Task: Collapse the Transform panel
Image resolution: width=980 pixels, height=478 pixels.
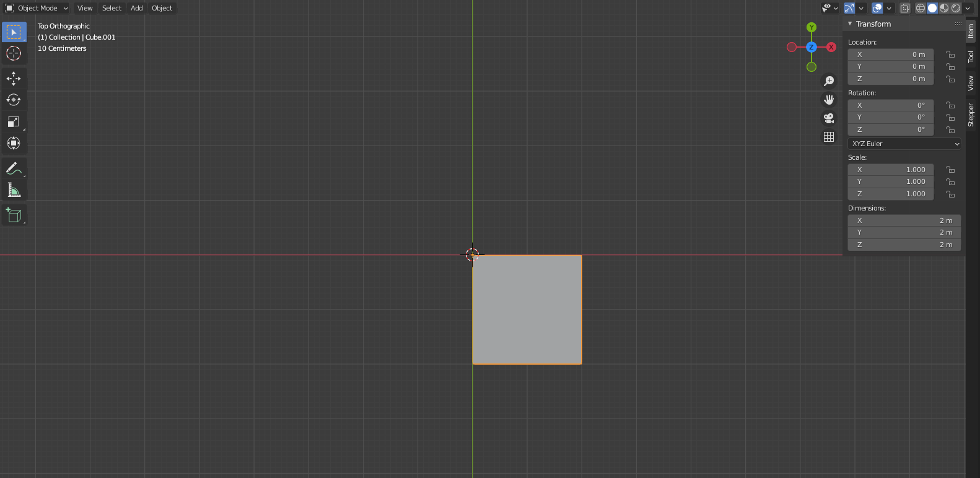Action: (x=851, y=24)
